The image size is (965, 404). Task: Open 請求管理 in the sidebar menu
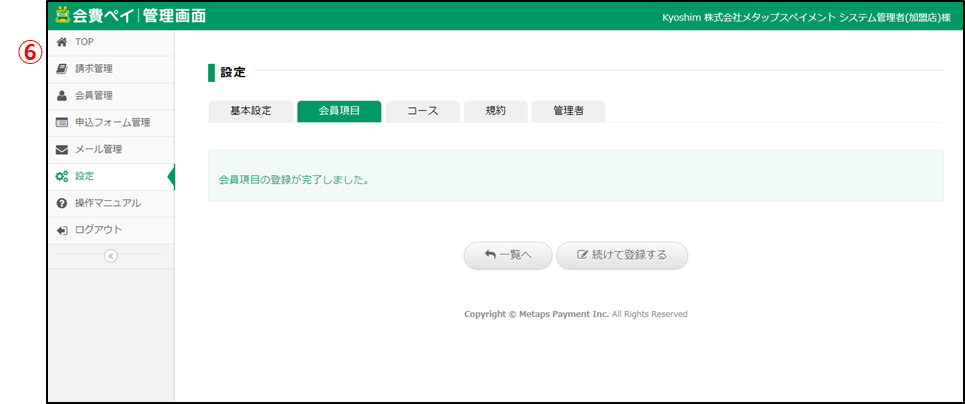click(x=94, y=69)
